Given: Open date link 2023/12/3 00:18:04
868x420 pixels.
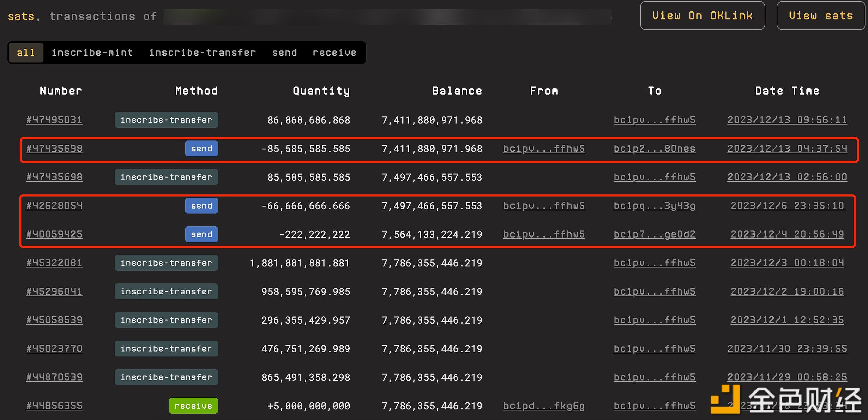Looking at the screenshot, I should pos(787,263).
